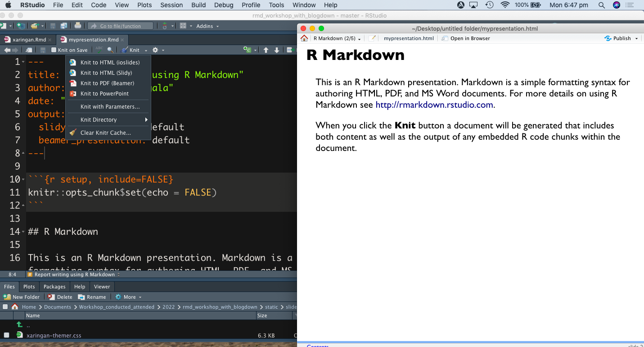Open the New Project icon in toolbar
This screenshot has height=347, width=644.
pyautogui.click(x=20, y=26)
